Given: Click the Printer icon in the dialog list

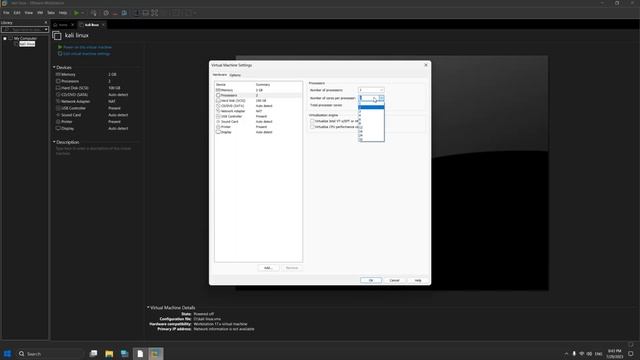Looking at the screenshot, I should [218, 127].
